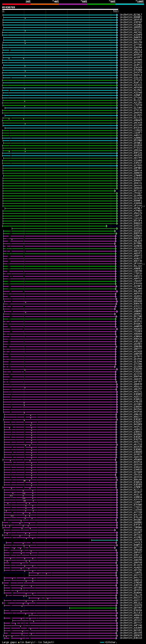Select the UniRef100_Q8KB39 label

(x=131, y=384)
